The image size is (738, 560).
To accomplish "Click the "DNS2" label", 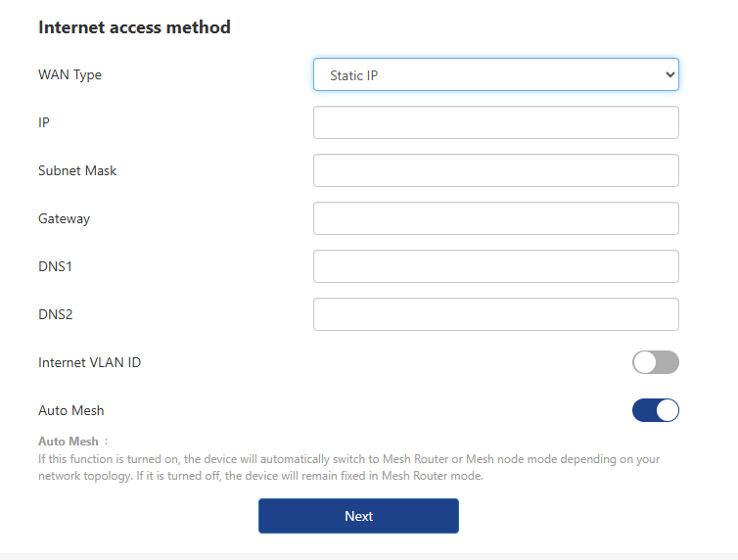I will coord(56,314).
